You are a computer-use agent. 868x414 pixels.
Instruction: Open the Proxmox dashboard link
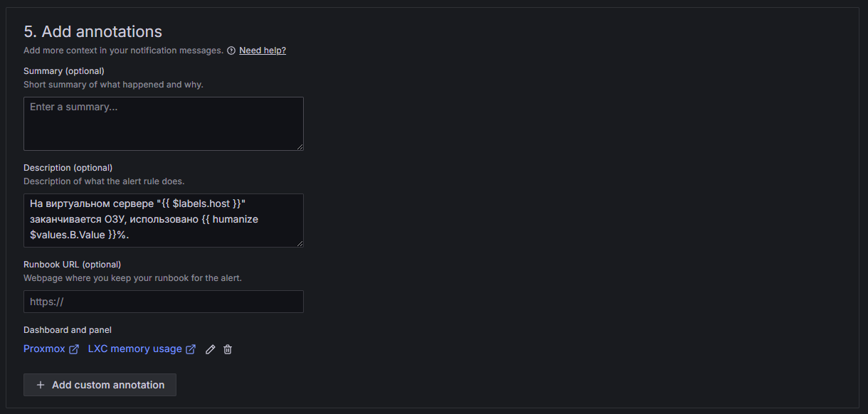[x=43, y=349]
